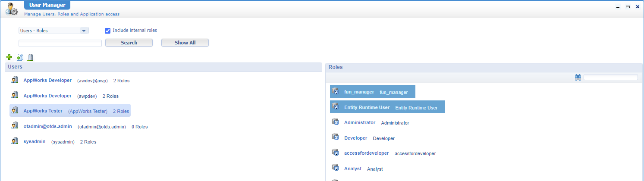This screenshot has height=181, width=644.
Task: Click the organization building icon in toolbar
Action: [x=30, y=57]
